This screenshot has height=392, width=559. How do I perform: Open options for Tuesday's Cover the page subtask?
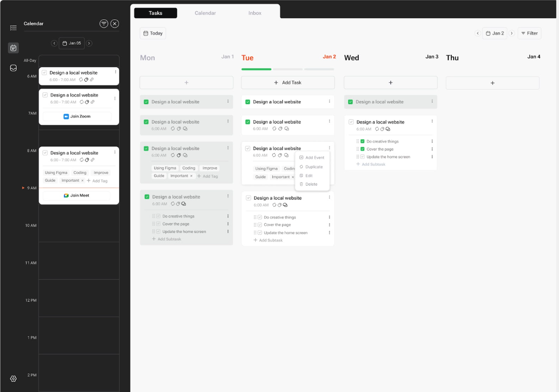[330, 225]
